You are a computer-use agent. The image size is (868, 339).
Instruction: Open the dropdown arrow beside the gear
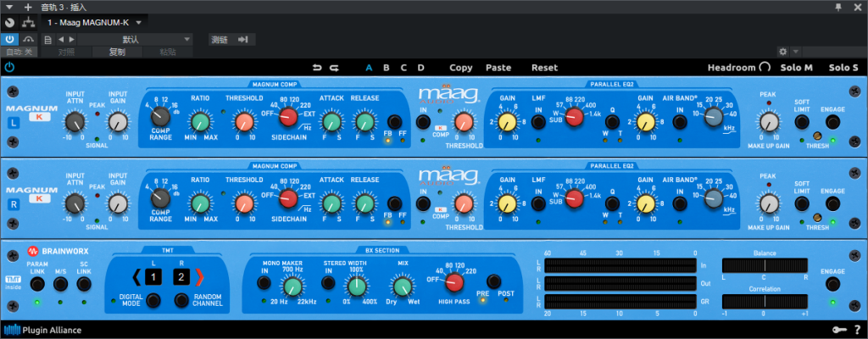coord(795,52)
